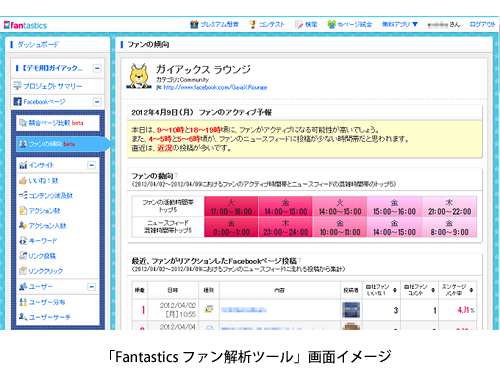500x376 pixels.
Task: Click the help icon beside ファンの傾向 heading
Action: click(176, 175)
